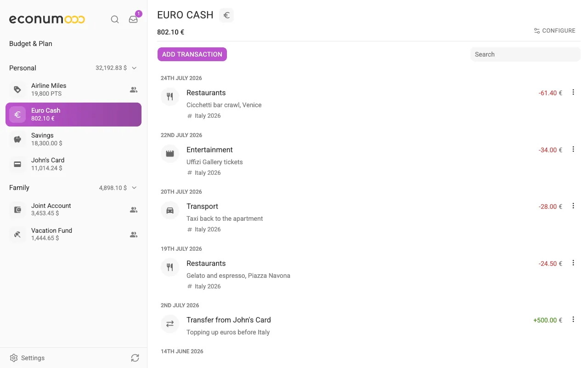Viewport: 588px width, 368px height.
Task: Click the shared users icon on Vacation Fund
Action: 134,235
